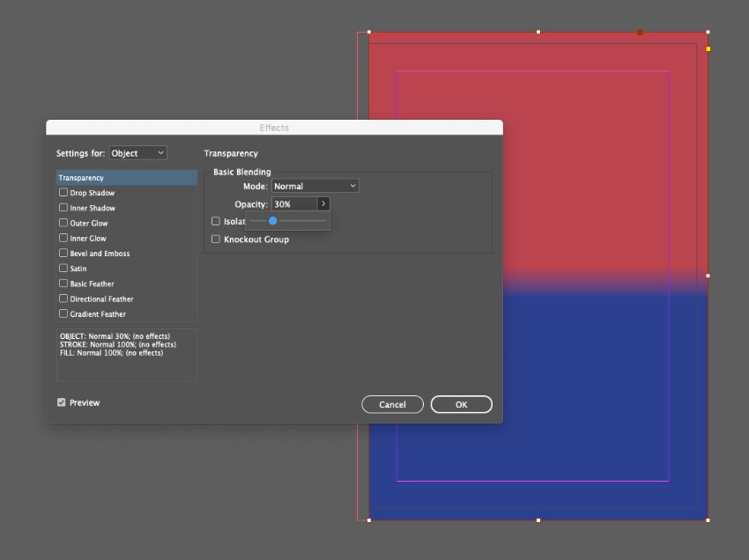
Task: Enable the Drop Shadow checkbox
Action: tap(63, 193)
